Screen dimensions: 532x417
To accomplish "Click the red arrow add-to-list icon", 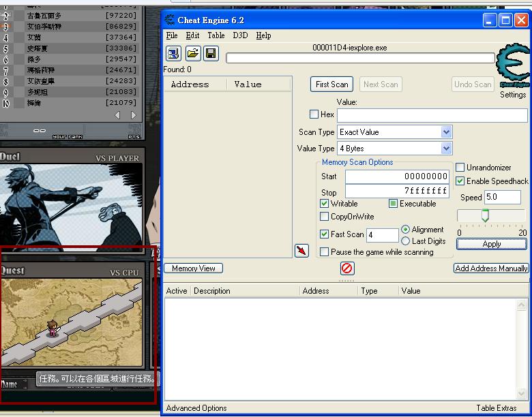I will pos(301,251).
